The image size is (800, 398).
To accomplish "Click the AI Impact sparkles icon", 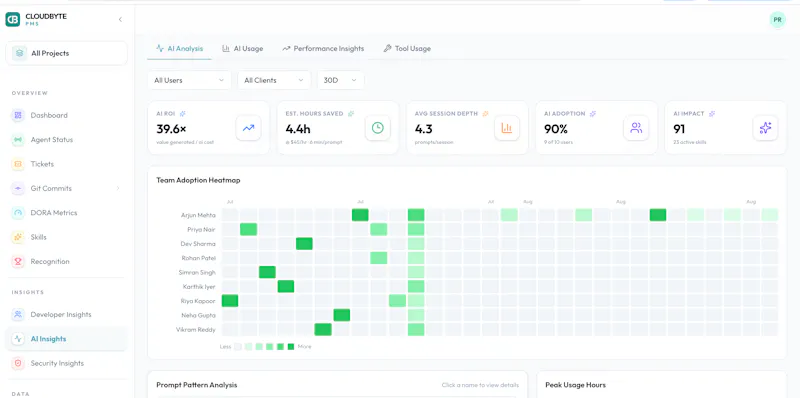I will [x=765, y=128].
